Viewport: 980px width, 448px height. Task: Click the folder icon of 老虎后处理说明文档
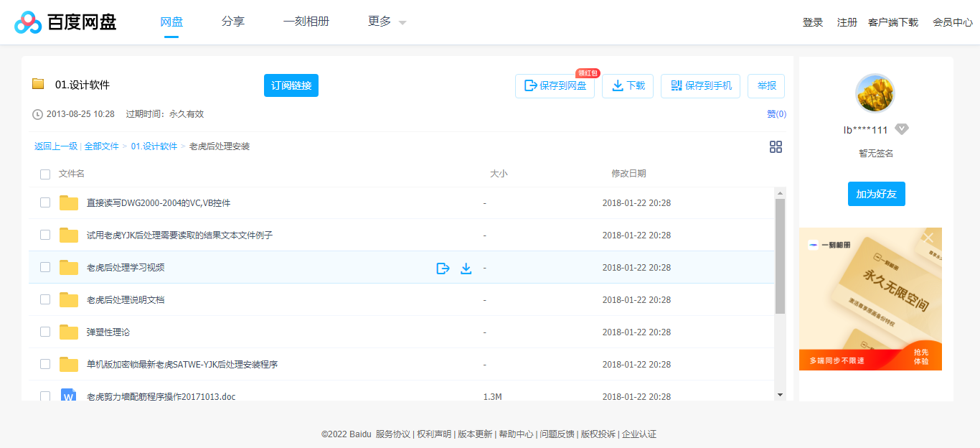[68, 299]
